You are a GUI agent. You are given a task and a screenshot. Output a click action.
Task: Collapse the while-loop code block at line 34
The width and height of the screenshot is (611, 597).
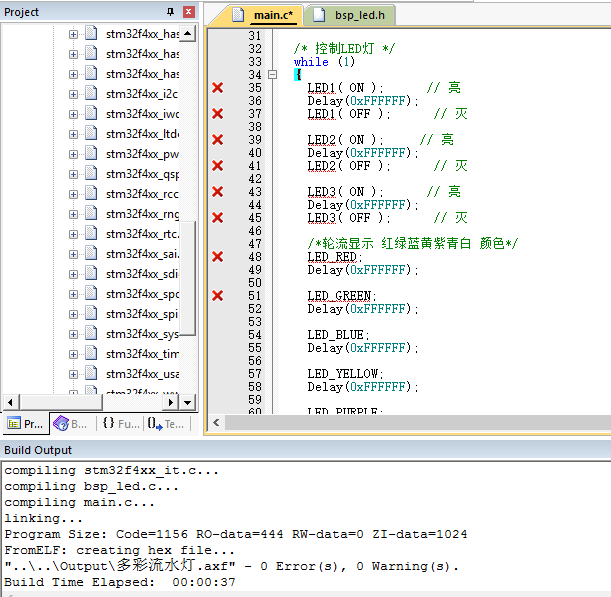(x=272, y=75)
